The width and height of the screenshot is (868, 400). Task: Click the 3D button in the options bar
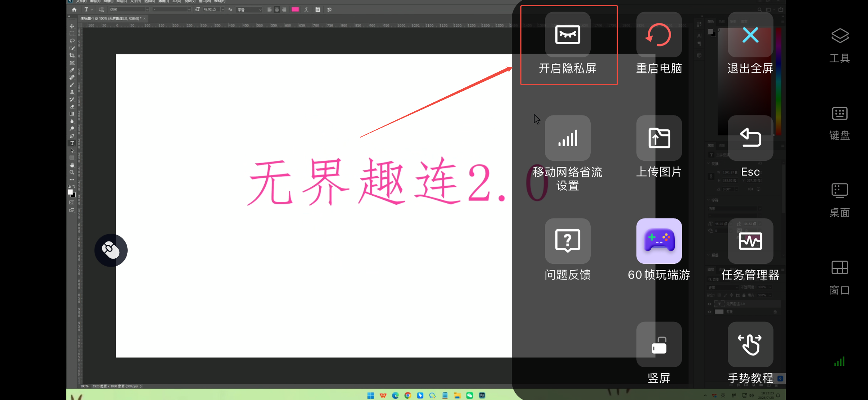(329, 10)
